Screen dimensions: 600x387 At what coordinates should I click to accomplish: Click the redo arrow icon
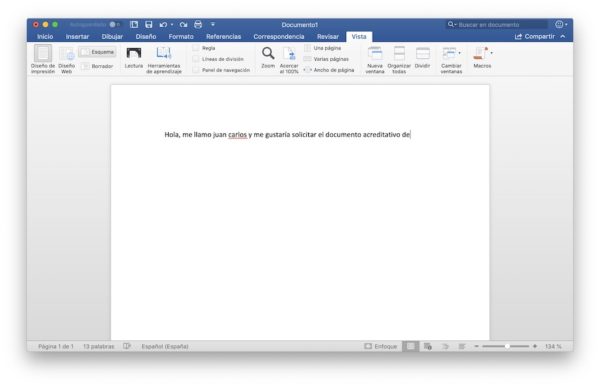[x=184, y=24]
